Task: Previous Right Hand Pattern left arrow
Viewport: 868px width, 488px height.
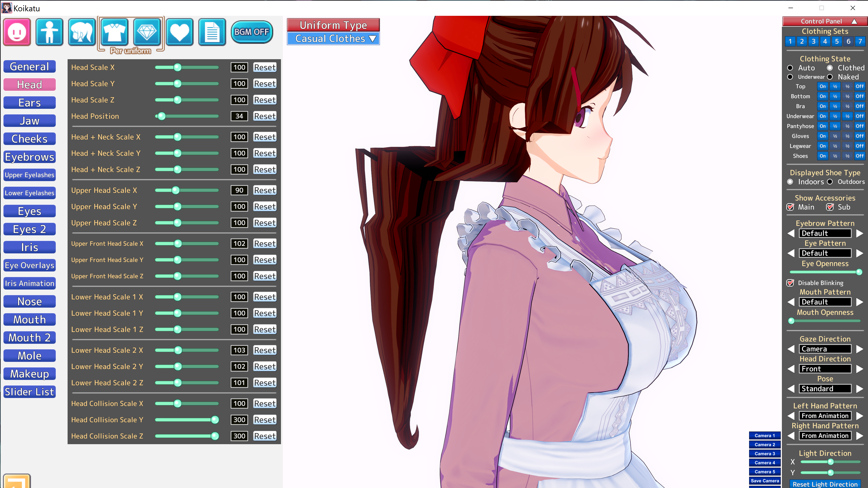Action: coord(791,435)
